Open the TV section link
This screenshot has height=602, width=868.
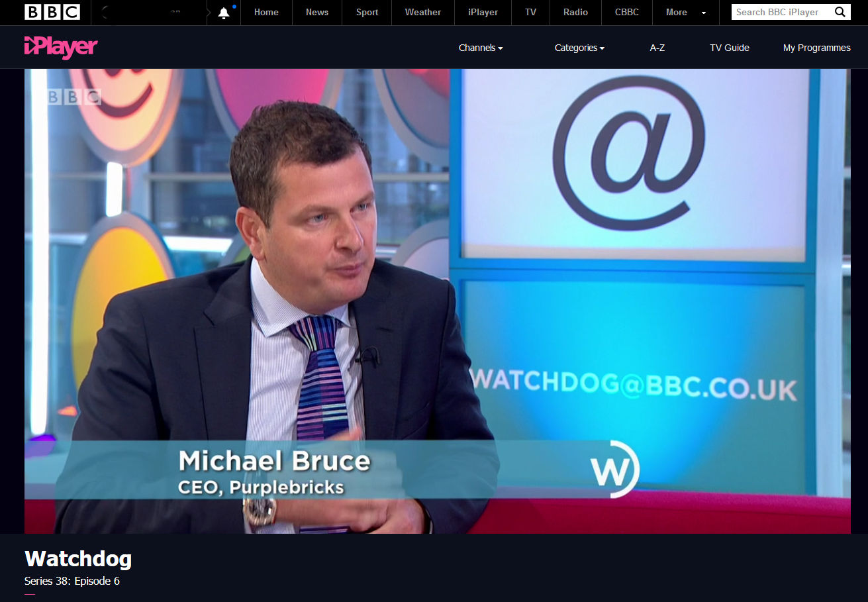[x=530, y=13]
